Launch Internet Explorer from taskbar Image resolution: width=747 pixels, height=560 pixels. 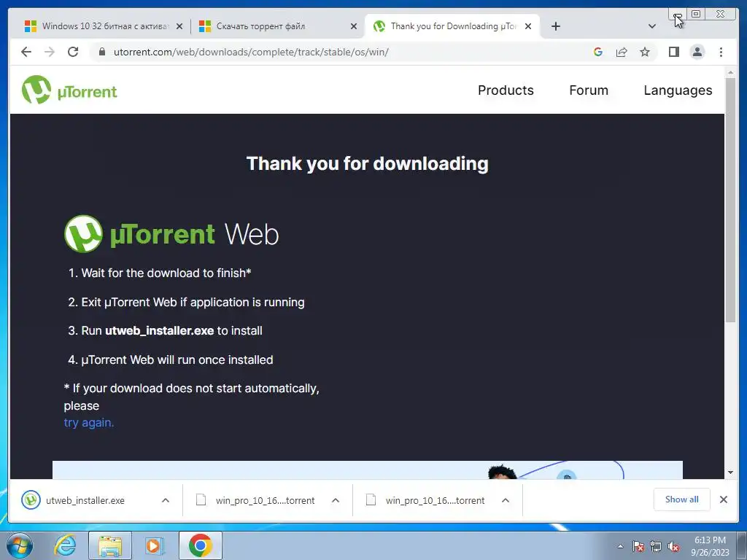tap(65, 545)
